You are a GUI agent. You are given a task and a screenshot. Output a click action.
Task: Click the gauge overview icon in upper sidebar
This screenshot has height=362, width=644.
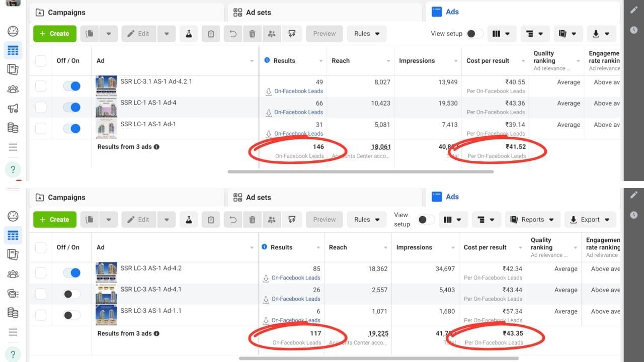click(13, 31)
